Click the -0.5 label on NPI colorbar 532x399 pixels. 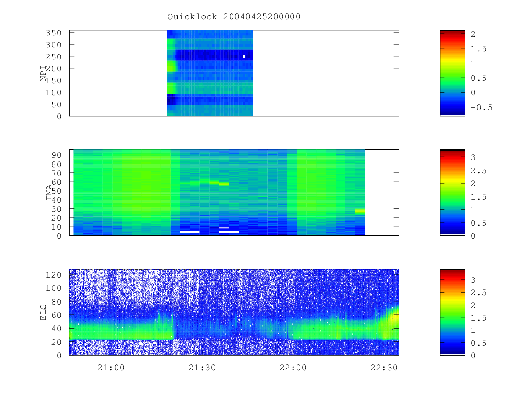coord(481,107)
